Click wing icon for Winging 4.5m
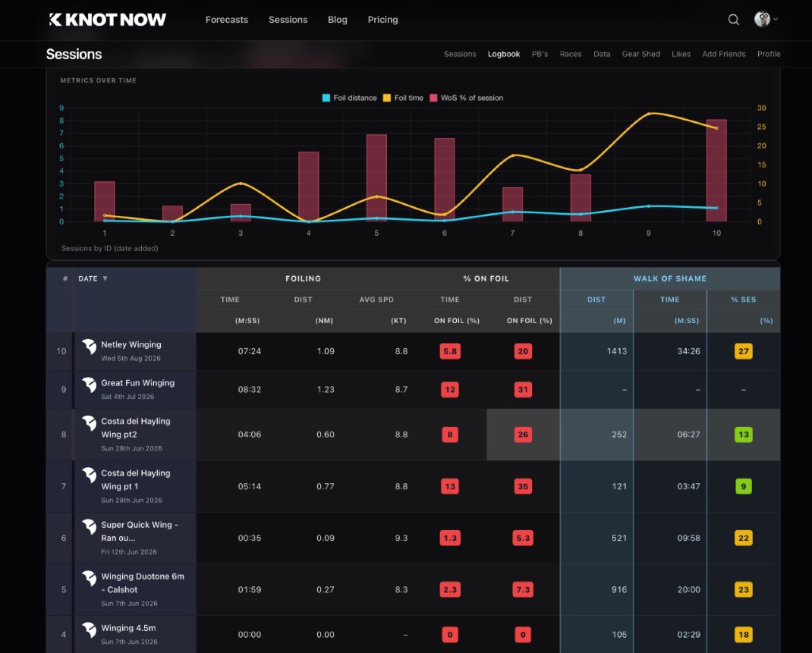 [x=89, y=630]
